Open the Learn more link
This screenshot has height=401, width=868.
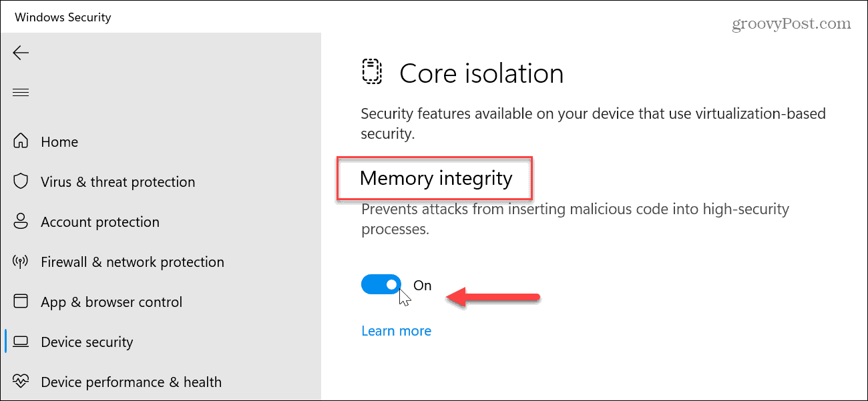pyautogui.click(x=396, y=331)
